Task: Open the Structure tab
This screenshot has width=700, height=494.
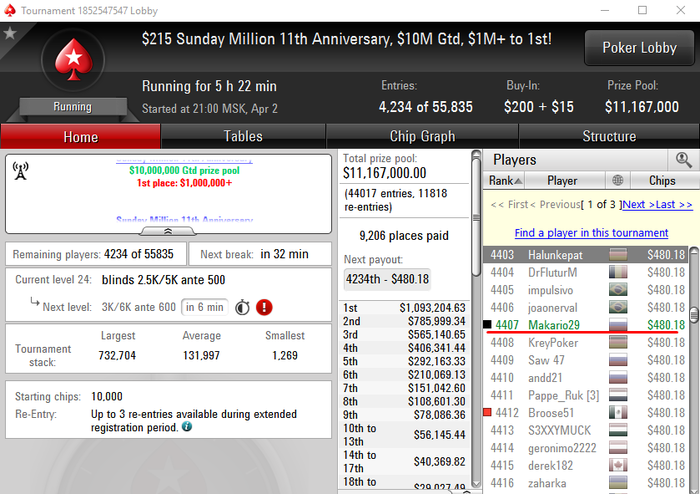Action: coord(609,136)
